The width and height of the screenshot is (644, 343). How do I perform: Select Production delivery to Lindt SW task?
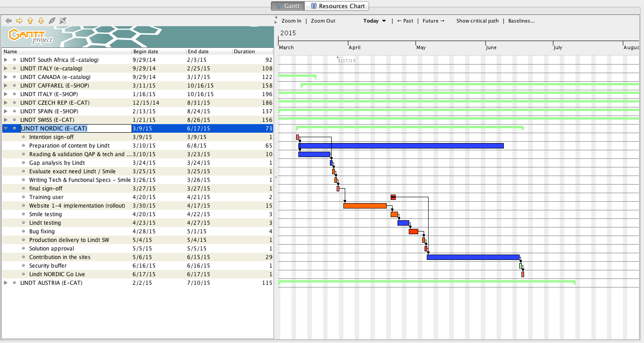pos(137,240)
